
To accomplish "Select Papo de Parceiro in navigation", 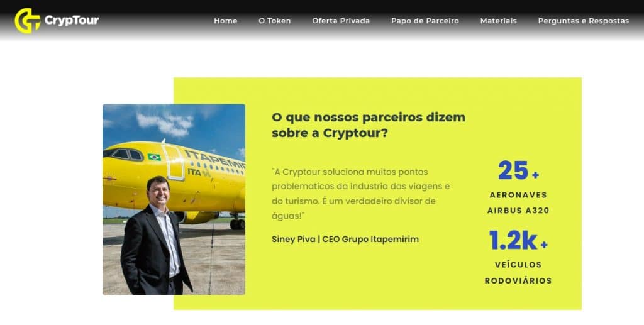I will 425,21.
